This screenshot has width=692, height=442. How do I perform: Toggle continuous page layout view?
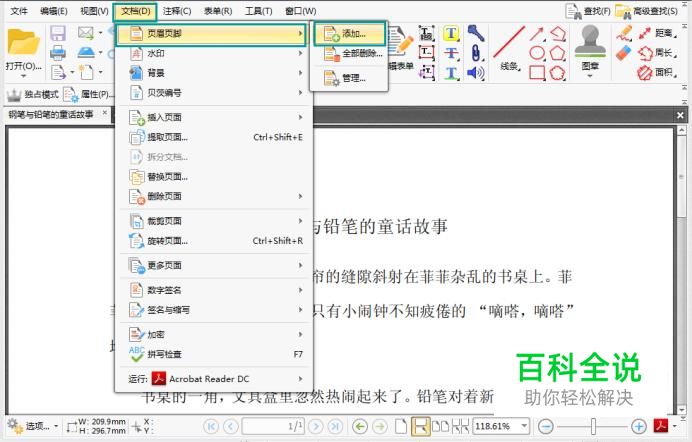pyautogui.click(x=420, y=426)
